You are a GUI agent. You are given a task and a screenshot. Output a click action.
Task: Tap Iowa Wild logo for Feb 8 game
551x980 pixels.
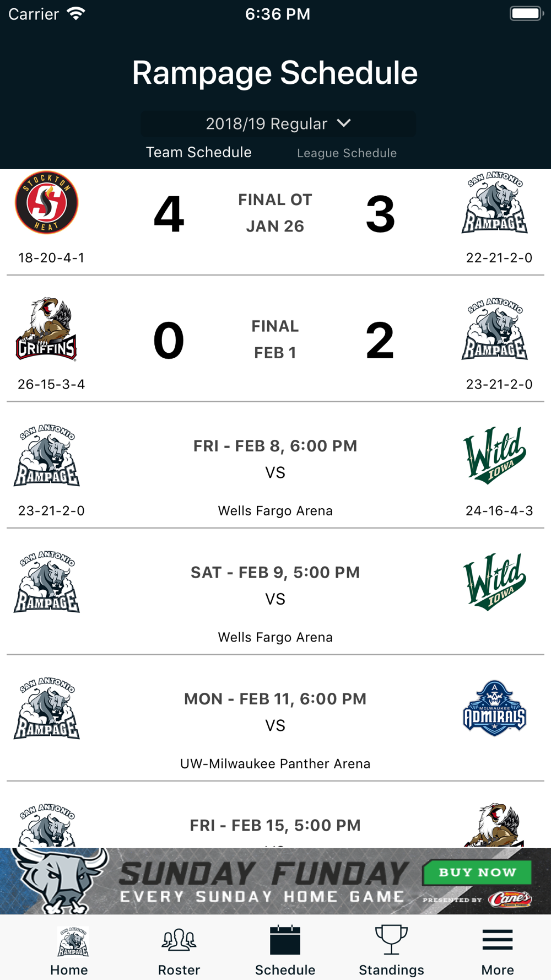[495, 455]
